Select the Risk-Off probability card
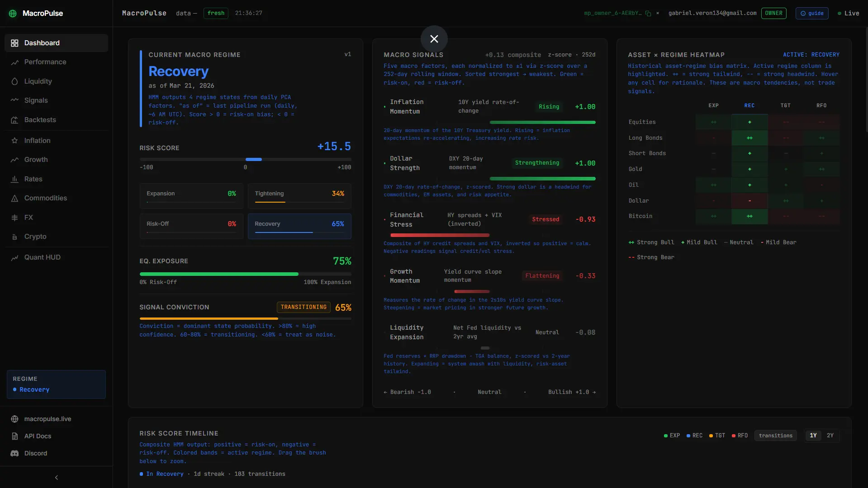Image resolution: width=868 pixels, height=488 pixels. [x=191, y=226]
